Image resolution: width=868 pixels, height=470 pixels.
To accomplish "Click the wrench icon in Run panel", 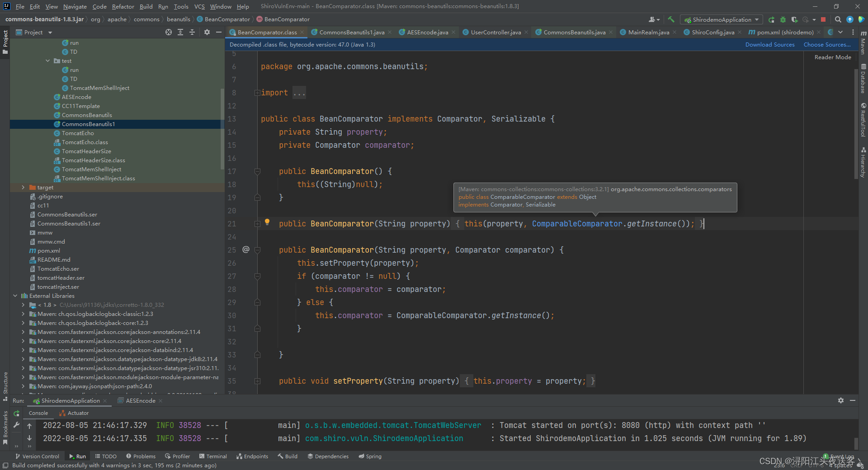I will pos(17,425).
